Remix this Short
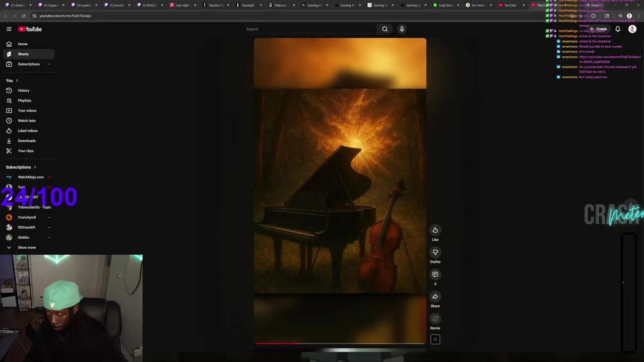The image size is (644, 362). (x=435, y=319)
